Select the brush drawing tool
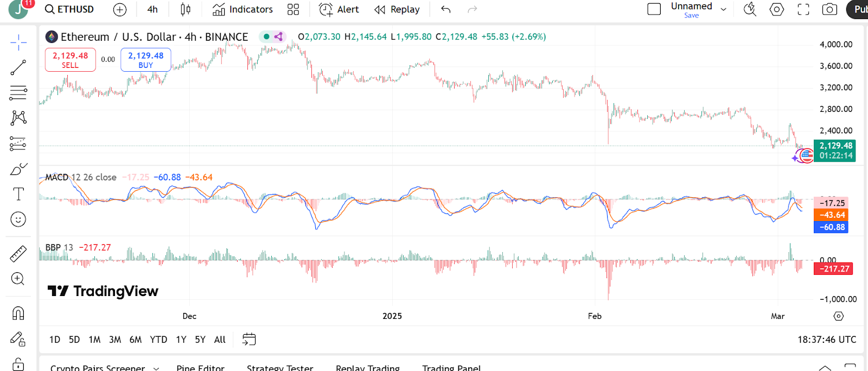868x371 pixels. coord(18,169)
